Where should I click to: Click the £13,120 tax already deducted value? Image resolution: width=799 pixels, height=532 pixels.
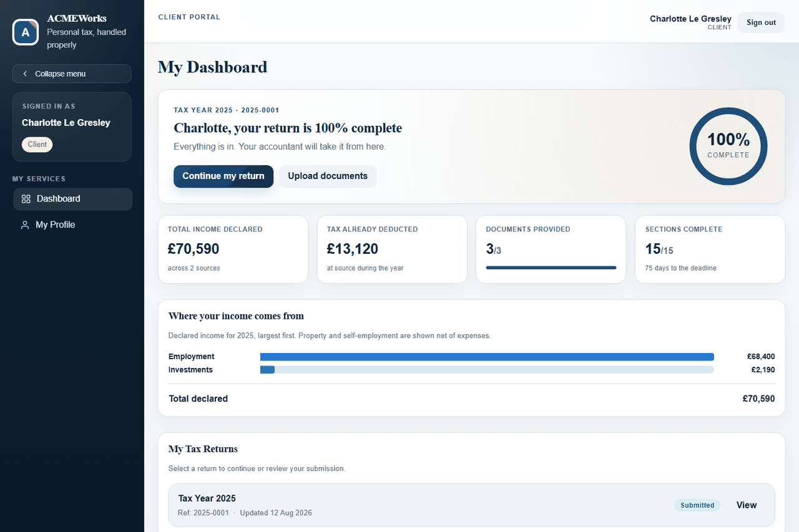353,249
